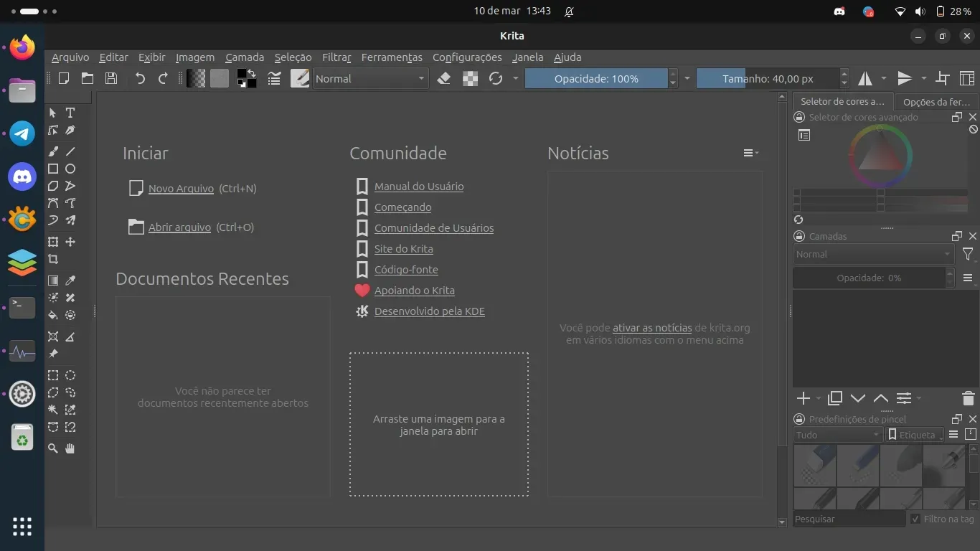This screenshot has height=551, width=980.
Task: Toggle the Filtro na tag checkbox
Action: coord(915,519)
